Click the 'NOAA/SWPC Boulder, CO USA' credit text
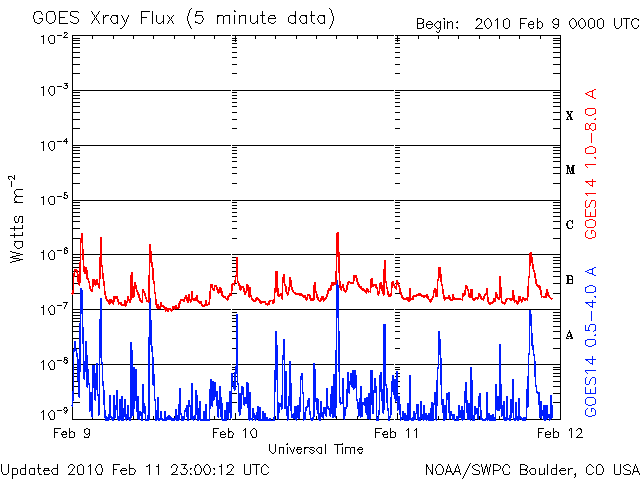The height and width of the screenshot is (480, 640). [x=531, y=468]
